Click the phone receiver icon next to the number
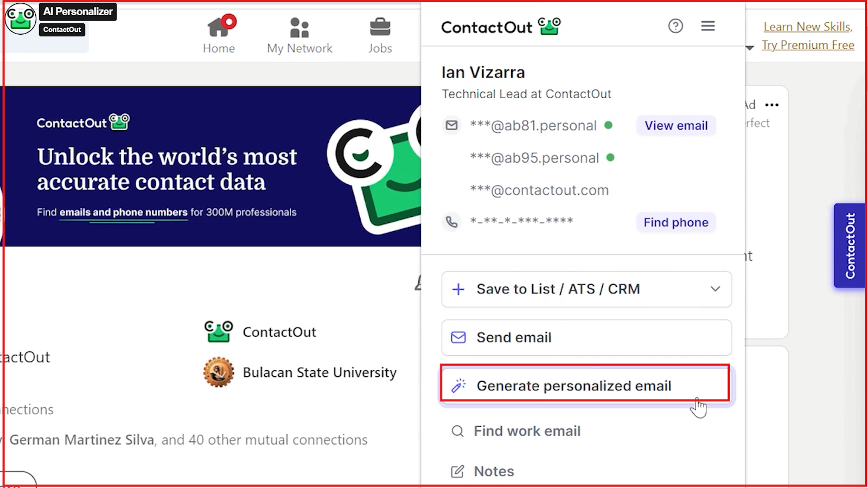 coord(451,221)
